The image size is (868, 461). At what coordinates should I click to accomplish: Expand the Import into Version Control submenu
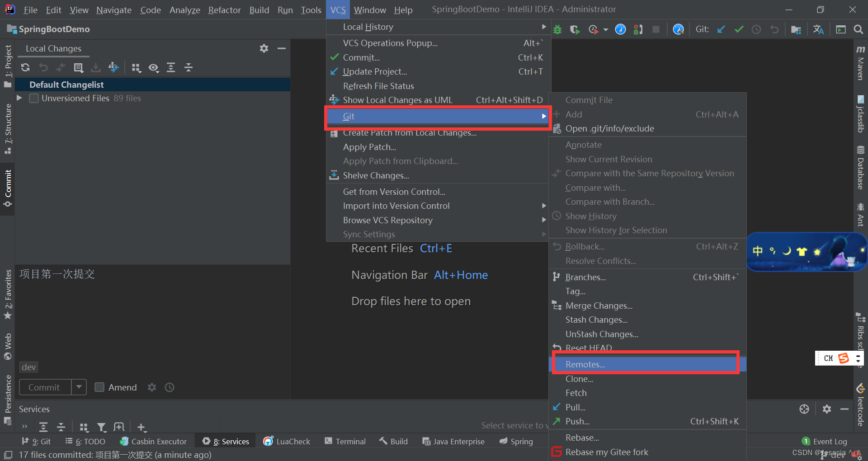coord(438,206)
